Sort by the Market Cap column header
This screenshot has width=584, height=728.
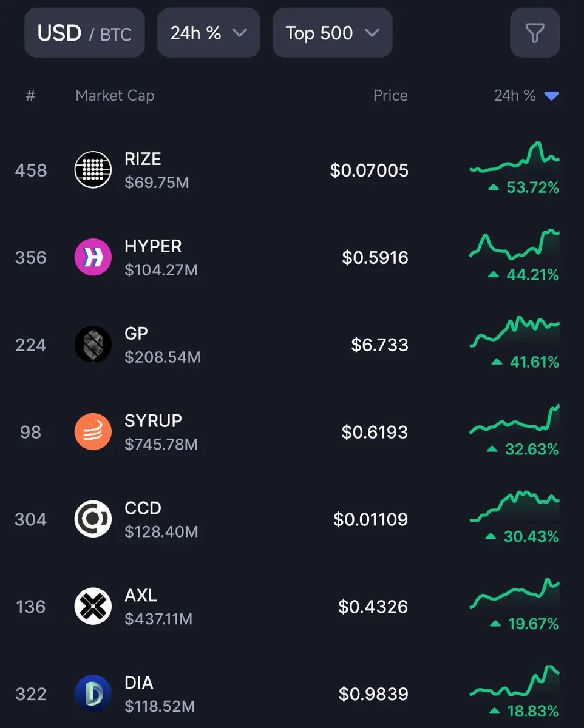coord(115,96)
